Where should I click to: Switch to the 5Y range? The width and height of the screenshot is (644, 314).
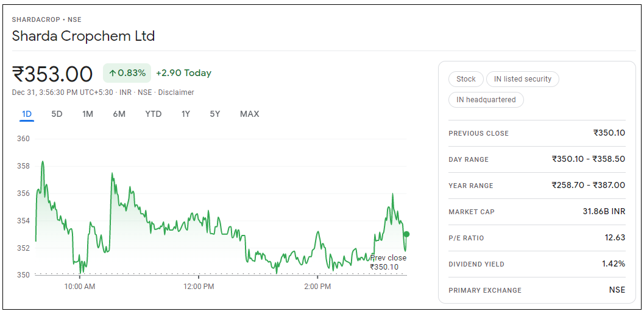[x=215, y=114]
